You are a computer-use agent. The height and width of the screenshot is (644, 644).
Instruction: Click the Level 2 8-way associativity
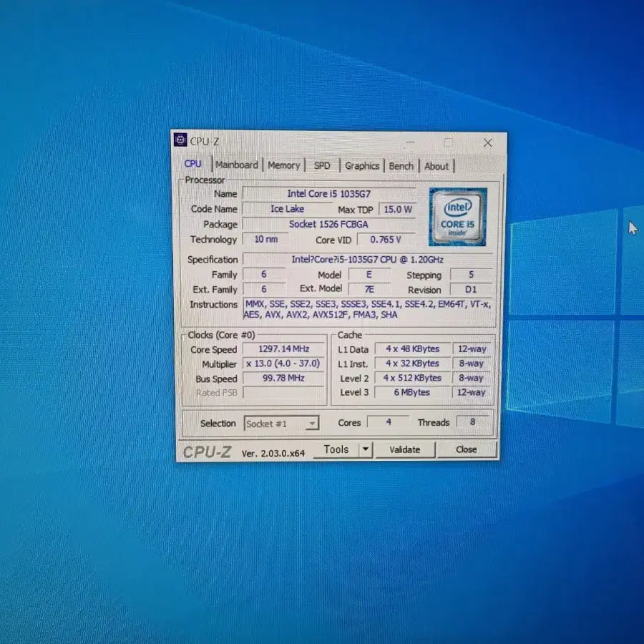point(472,377)
